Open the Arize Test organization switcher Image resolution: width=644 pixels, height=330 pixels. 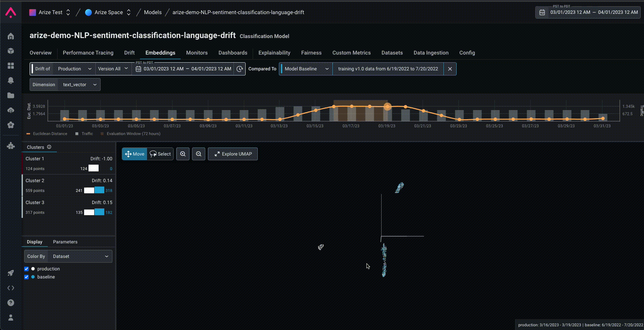(50, 12)
